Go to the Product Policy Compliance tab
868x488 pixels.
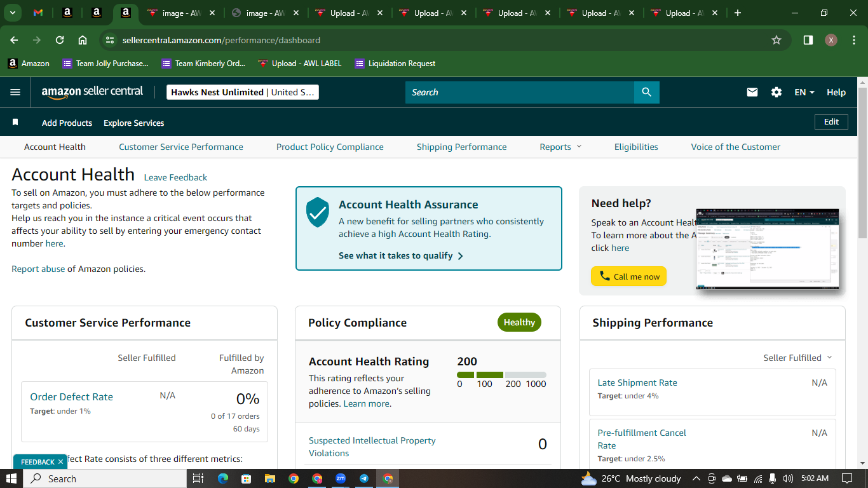click(330, 147)
